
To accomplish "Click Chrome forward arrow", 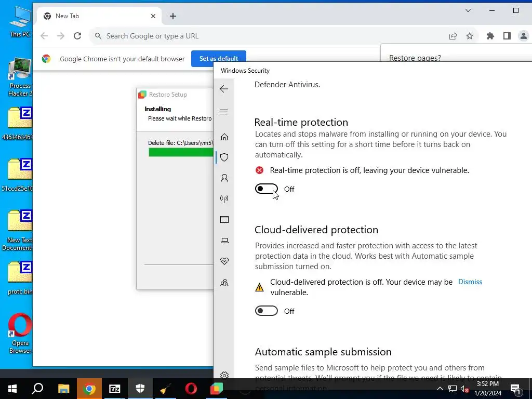I will click(61, 36).
